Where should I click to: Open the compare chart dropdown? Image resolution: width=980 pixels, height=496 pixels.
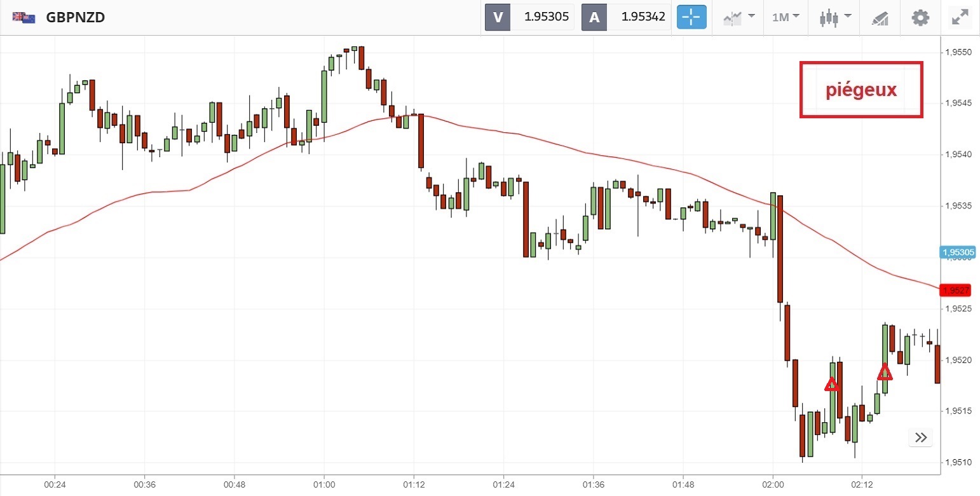pos(738,17)
